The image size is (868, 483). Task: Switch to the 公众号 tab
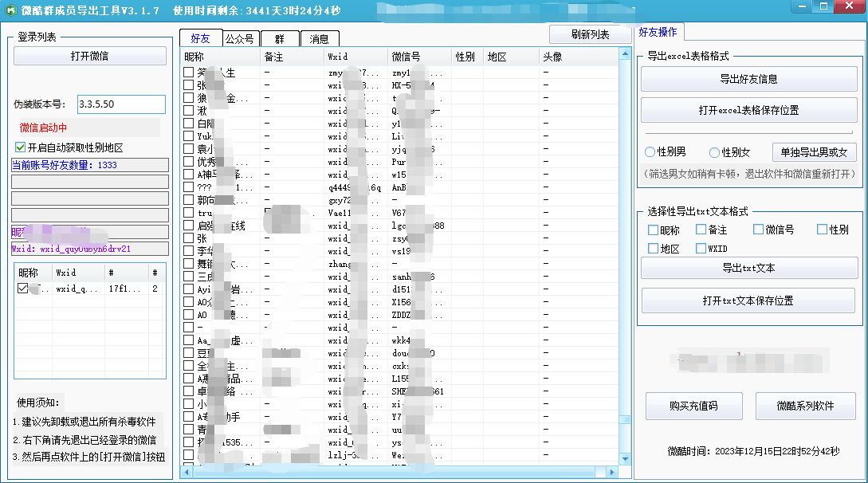click(239, 38)
